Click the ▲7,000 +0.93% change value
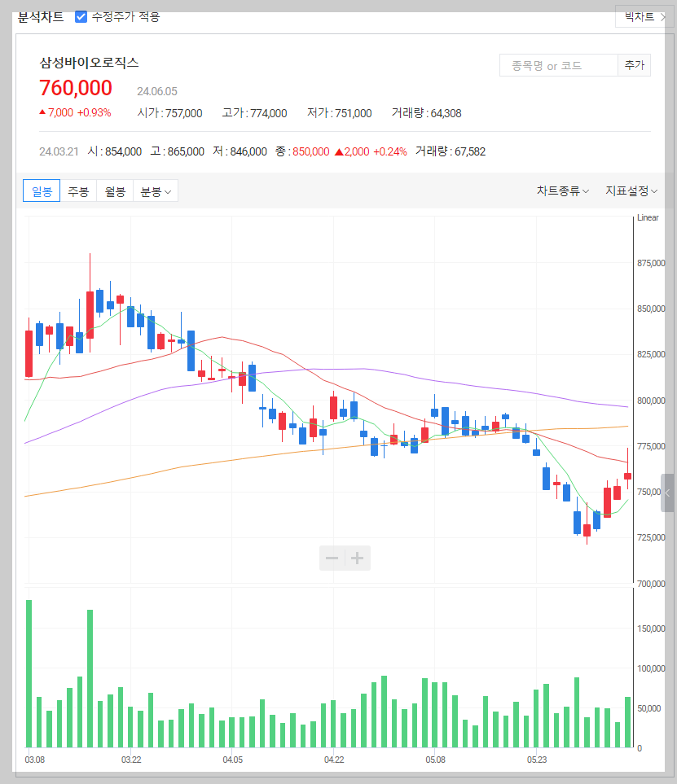677x784 pixels. [75, 113]
